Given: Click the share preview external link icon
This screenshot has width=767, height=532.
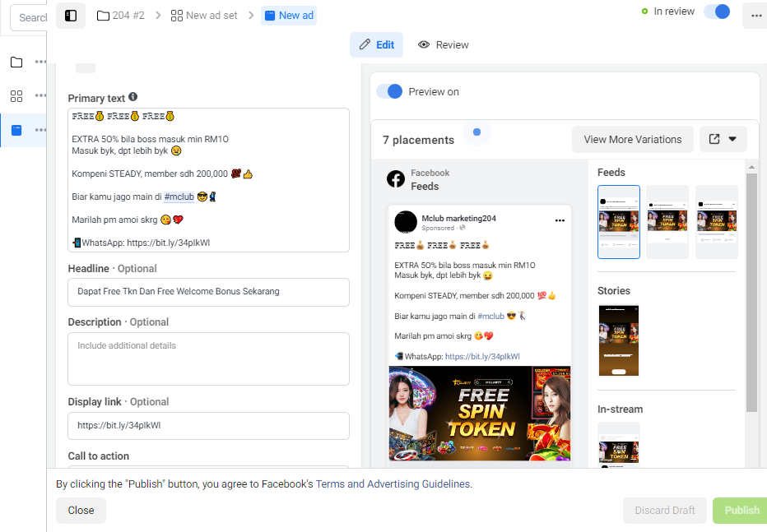Looking at the screenshot, I should pyautogui.click(x=714, y=139).
